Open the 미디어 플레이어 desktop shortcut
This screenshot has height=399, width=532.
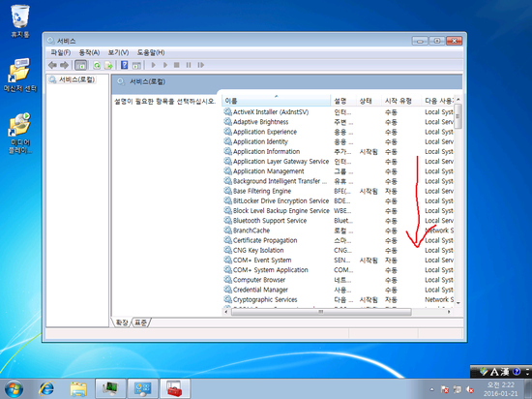20,134
